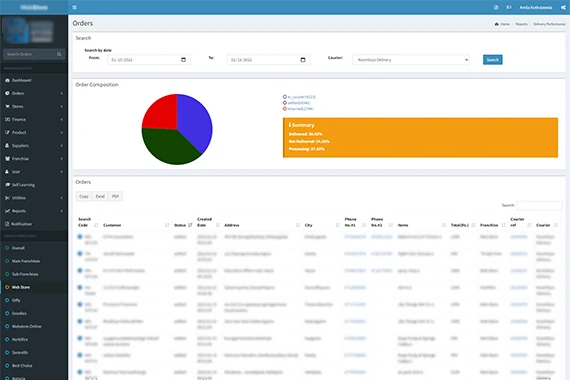Click the Self Learning sidebar icon
570x380 pixels.
7,185
